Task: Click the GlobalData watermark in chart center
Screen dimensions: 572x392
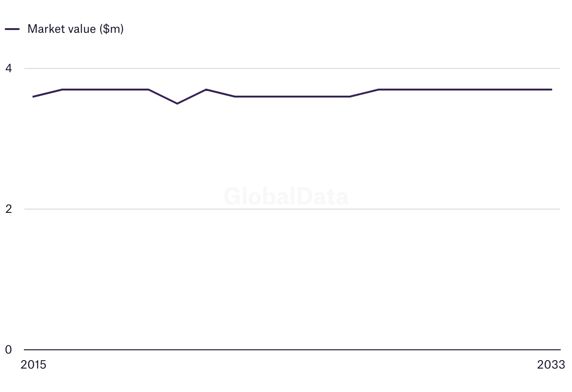Action: tap(286, 196)
